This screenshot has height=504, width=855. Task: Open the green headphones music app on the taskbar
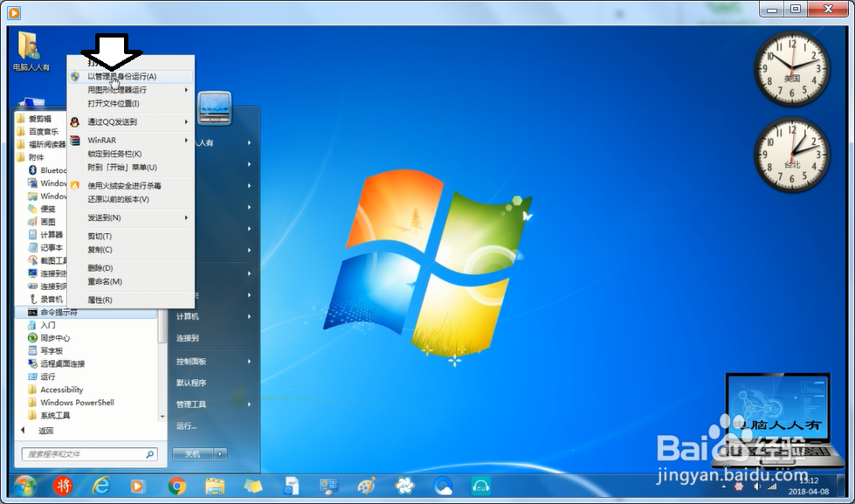point(480,486)
